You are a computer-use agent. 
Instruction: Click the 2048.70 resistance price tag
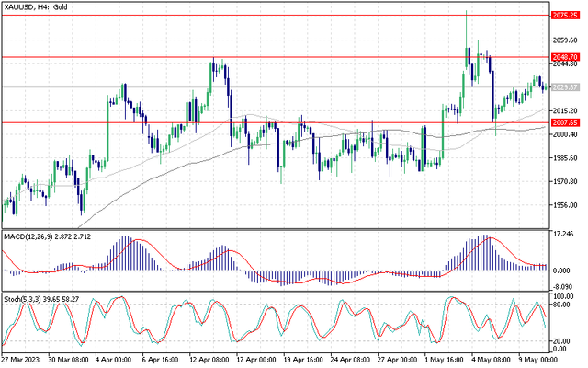[x=564, y=57]
